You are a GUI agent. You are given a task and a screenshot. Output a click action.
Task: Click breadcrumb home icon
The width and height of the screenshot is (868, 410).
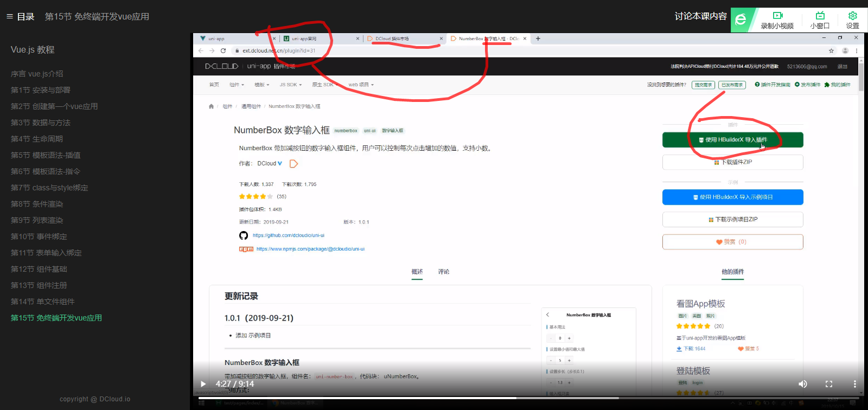pyautogui.click(x=211, y=106)
